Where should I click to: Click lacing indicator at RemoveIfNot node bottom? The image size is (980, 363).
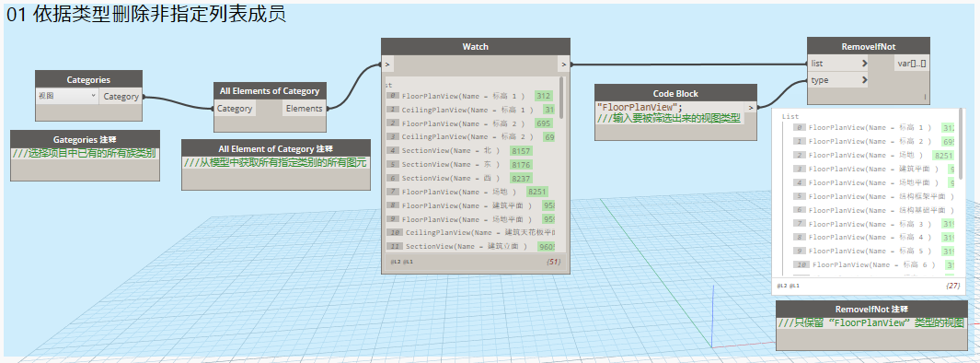925,97
